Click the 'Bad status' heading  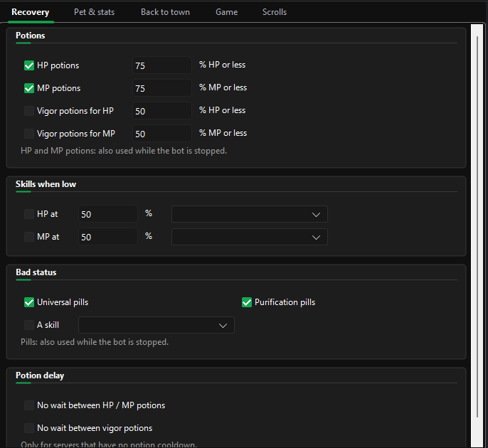pos(36,272)
